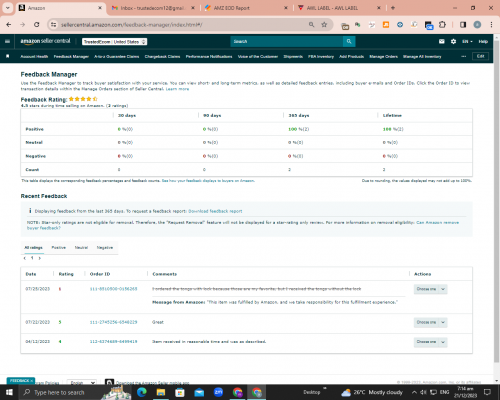Click the blue circular extension icon
This screenshot has width=500, height=400.
(400, 25)
